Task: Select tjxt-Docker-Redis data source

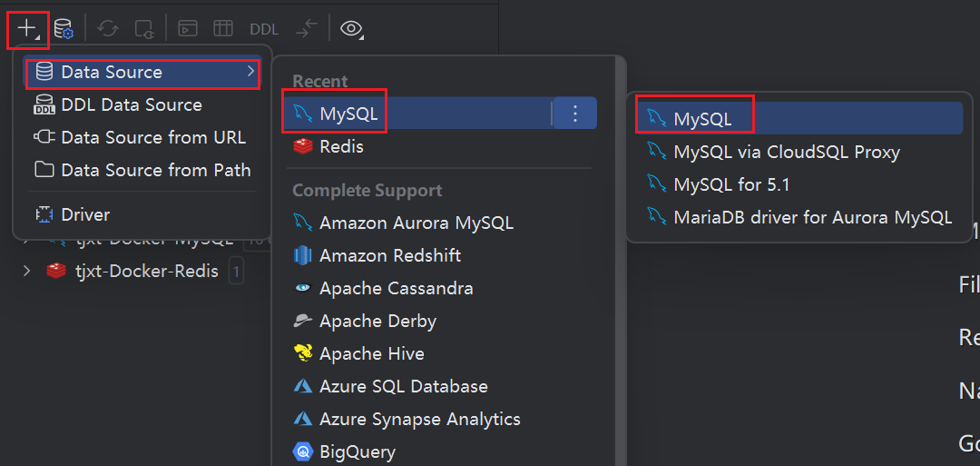Action: click(x=146, y=272)
